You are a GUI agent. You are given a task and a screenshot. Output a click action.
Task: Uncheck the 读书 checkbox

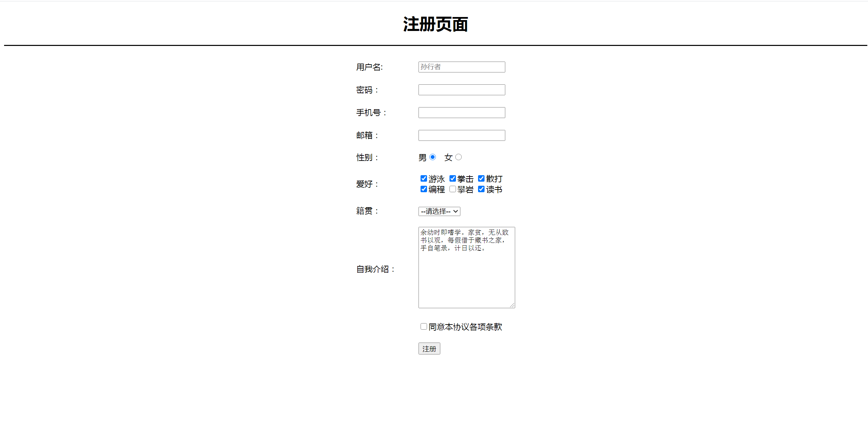point(481,189)
